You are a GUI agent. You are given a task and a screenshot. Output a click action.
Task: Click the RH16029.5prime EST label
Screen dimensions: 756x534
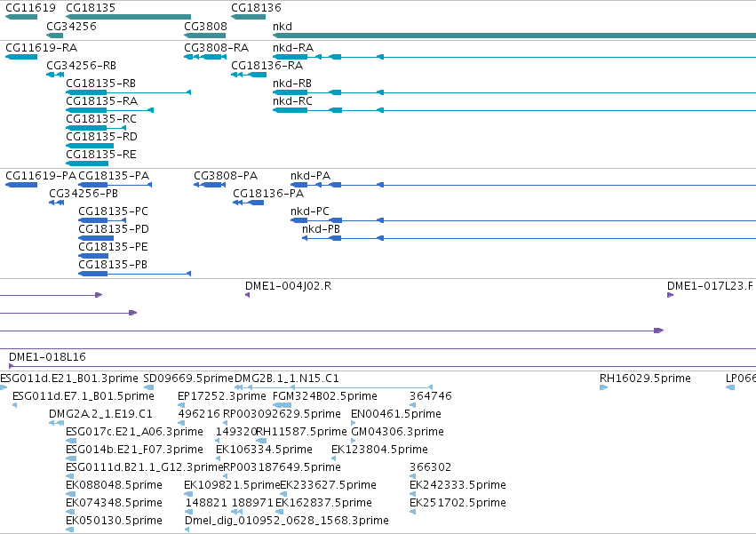click(645, 379)
